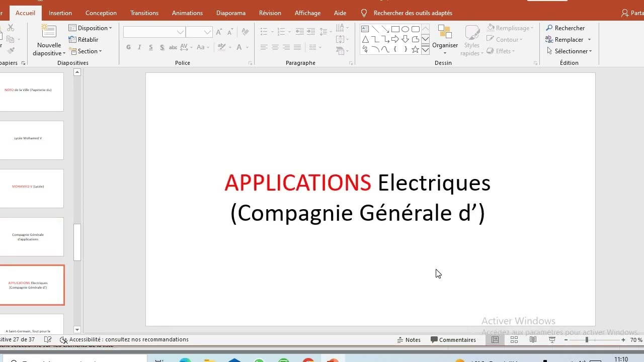
Task: Select the right arrow shape in the gallery
Action: coord(395,39)
